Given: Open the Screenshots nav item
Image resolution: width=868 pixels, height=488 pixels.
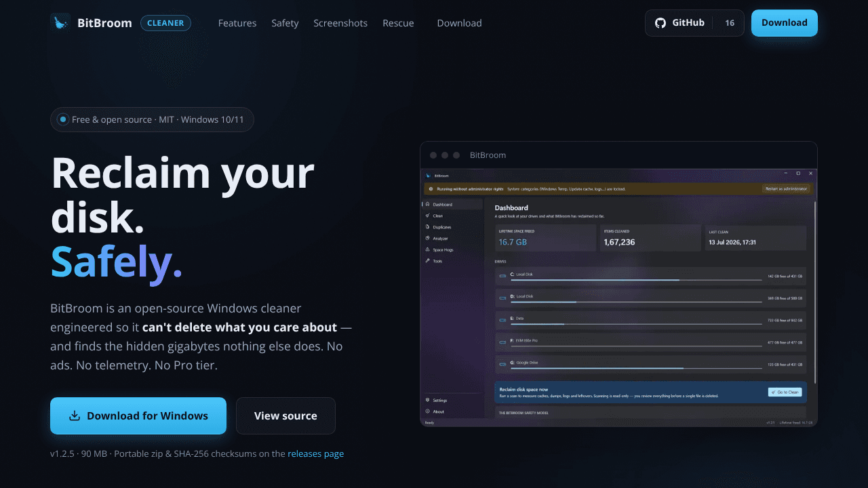Looking at the screenshot, I should point(340,23).
